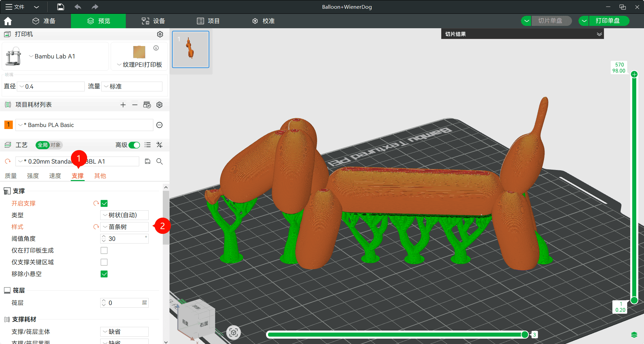This screenshot has width=644, height=344.
Task: Switch to 设备 tab
Action: click(153, 21)
